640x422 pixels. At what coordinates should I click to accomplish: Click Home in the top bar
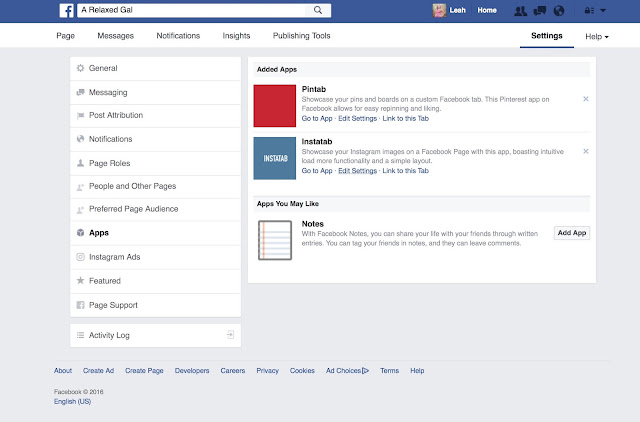coord(487,10)
